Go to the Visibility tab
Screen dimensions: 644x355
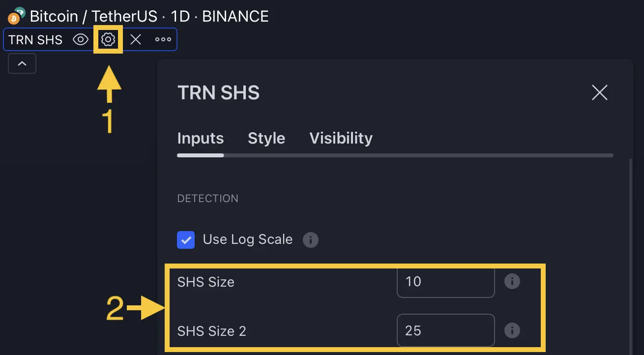341,139
